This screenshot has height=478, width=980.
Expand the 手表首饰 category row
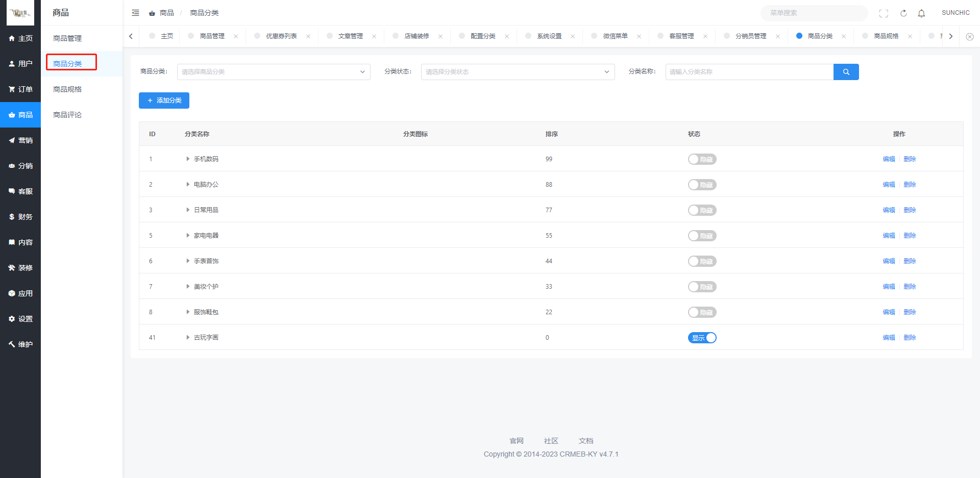(188, 261)
